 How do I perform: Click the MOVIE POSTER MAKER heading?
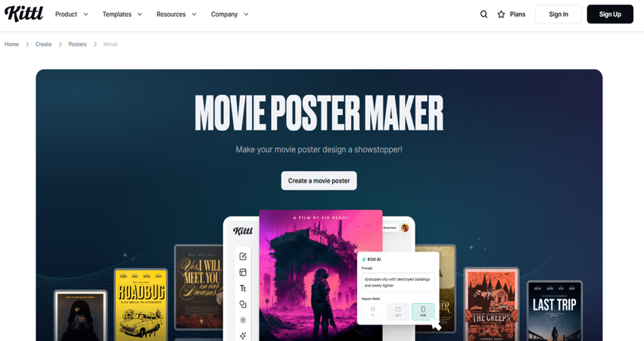(319, 113)
